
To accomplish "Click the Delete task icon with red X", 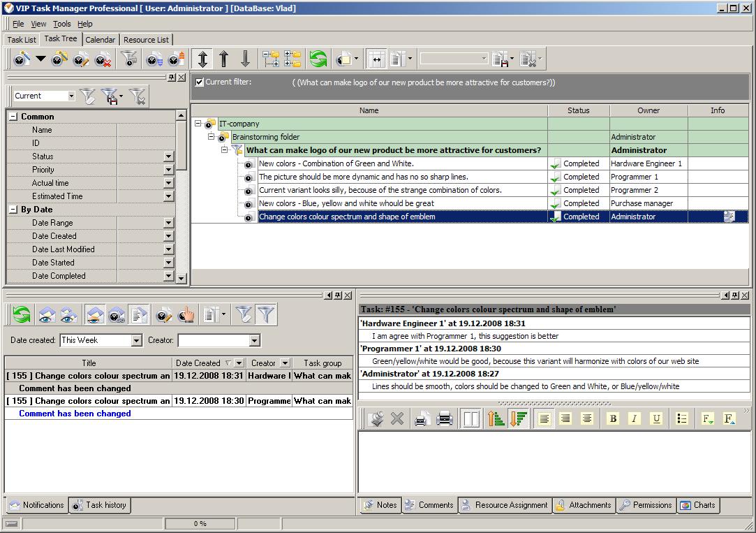I will [103, 59].
